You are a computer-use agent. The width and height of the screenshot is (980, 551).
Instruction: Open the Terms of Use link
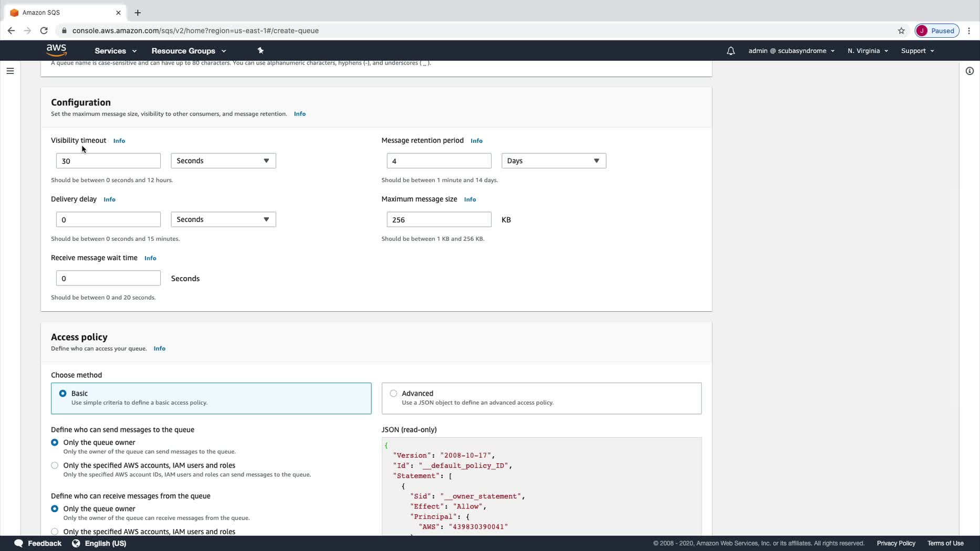pos(945,543)
